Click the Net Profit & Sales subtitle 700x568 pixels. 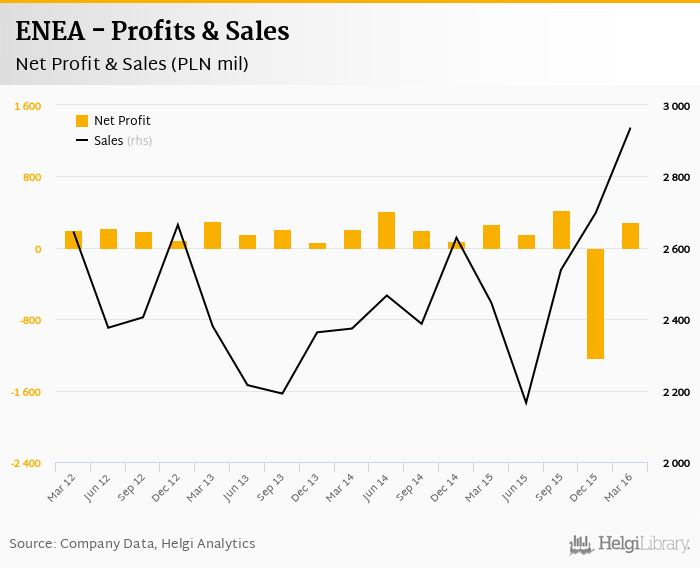point(132,65)
